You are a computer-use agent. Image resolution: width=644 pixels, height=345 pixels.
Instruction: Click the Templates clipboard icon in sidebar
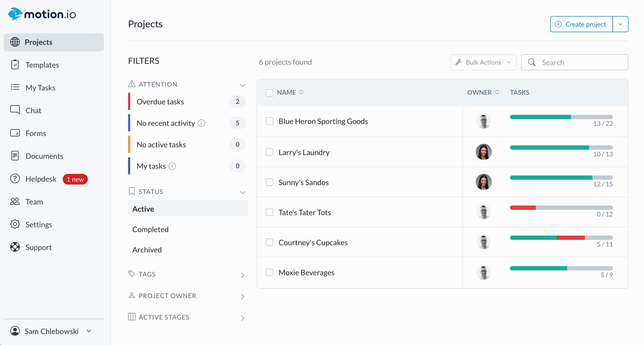(15, 65)
